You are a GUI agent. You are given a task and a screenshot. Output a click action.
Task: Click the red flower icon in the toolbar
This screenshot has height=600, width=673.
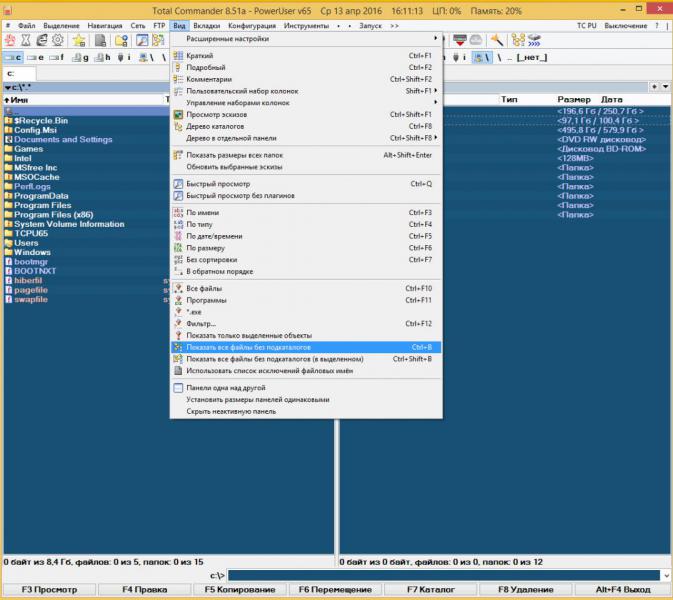point(10,40)
